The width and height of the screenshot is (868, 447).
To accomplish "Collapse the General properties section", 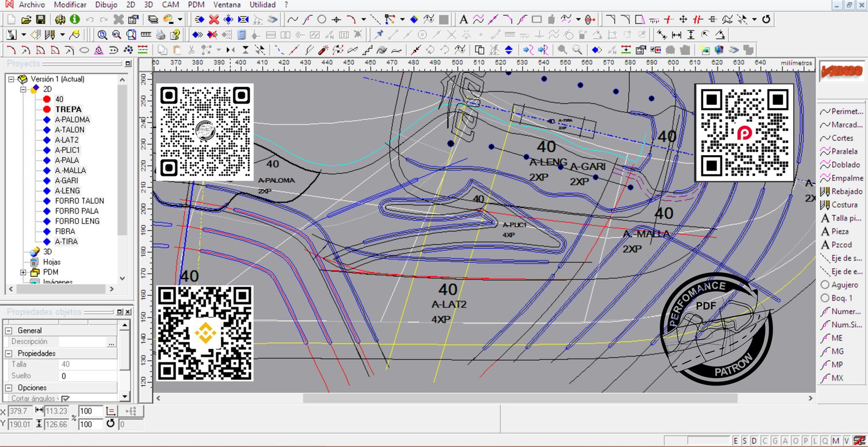I will coord(9,331).
